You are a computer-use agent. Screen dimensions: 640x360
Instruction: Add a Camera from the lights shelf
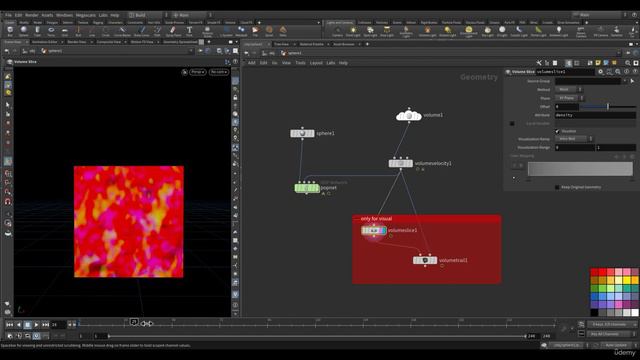[x=338, y=31]
